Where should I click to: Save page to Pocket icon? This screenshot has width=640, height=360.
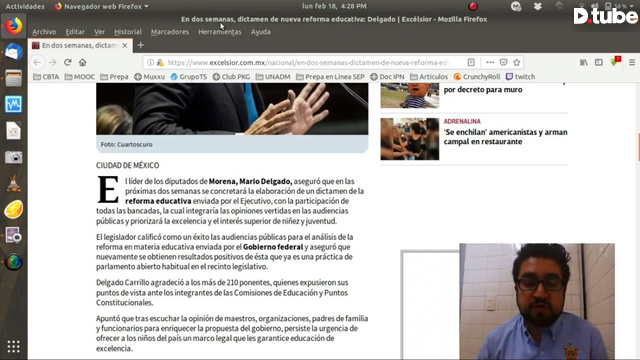[x=503, y=62]
